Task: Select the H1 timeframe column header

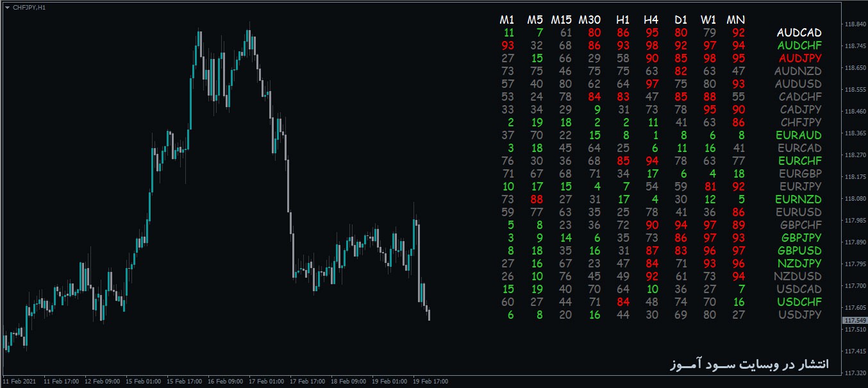Action: point(622,20)
